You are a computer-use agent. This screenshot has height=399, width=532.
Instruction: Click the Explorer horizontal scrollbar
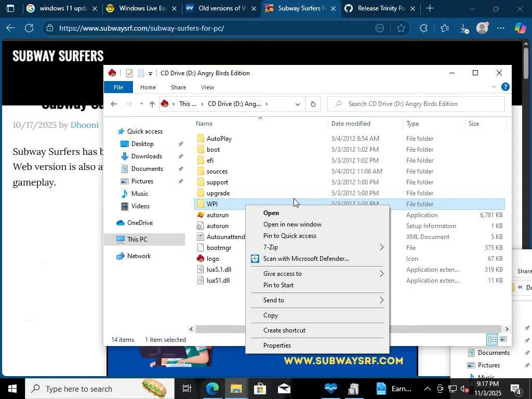pos(349,329)
